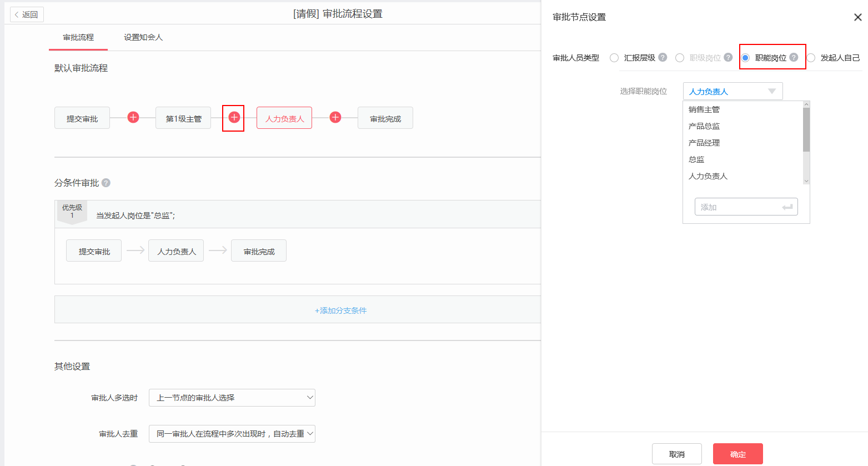The height and width of the screenshot is (466, 868).
Task: Select red 人力负责人 node in default flow
Action: 284,118
